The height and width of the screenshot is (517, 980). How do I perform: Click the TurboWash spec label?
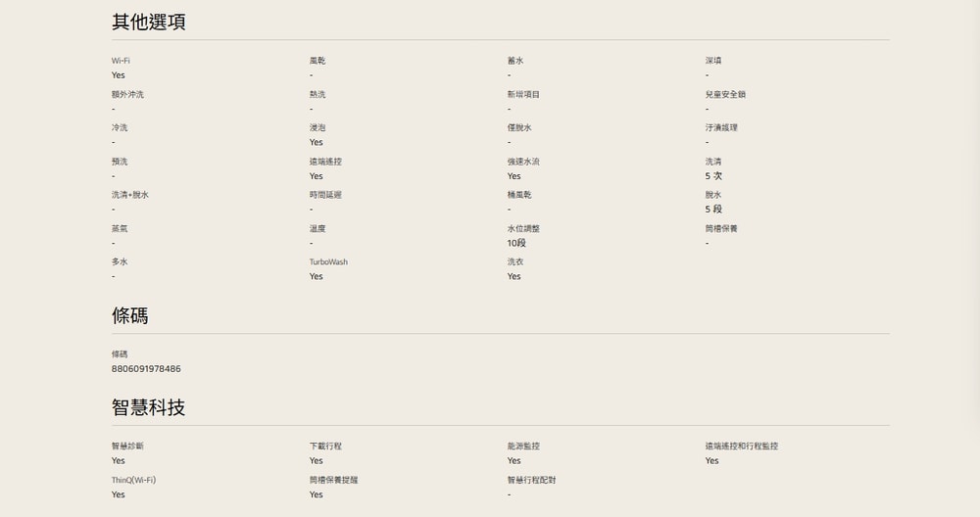tap(328, 262)
